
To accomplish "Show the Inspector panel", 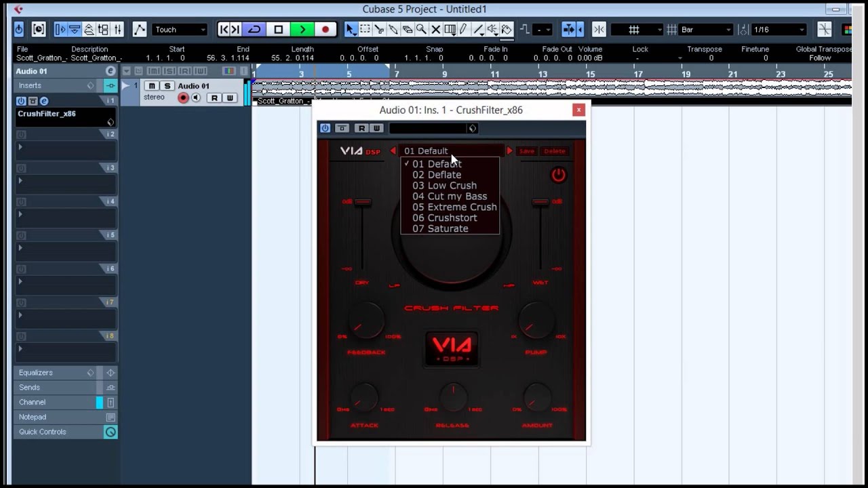I will pos(60,30).
